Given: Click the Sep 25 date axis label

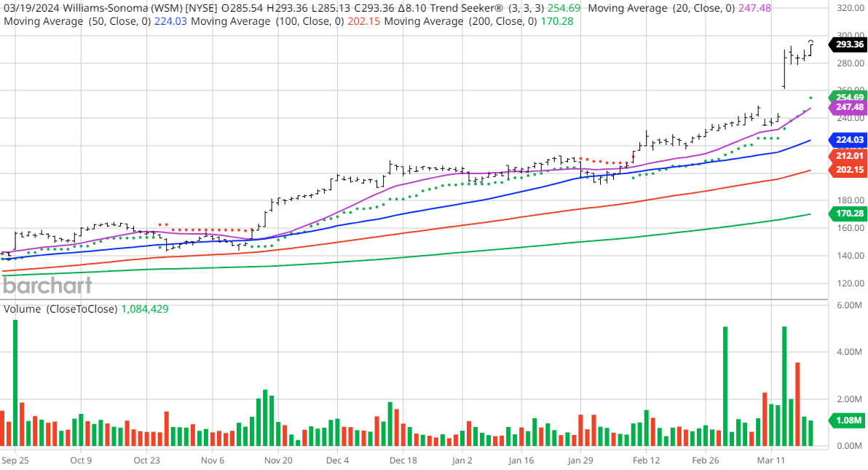Looking at the screenshot, I should [x=15, y=461].
